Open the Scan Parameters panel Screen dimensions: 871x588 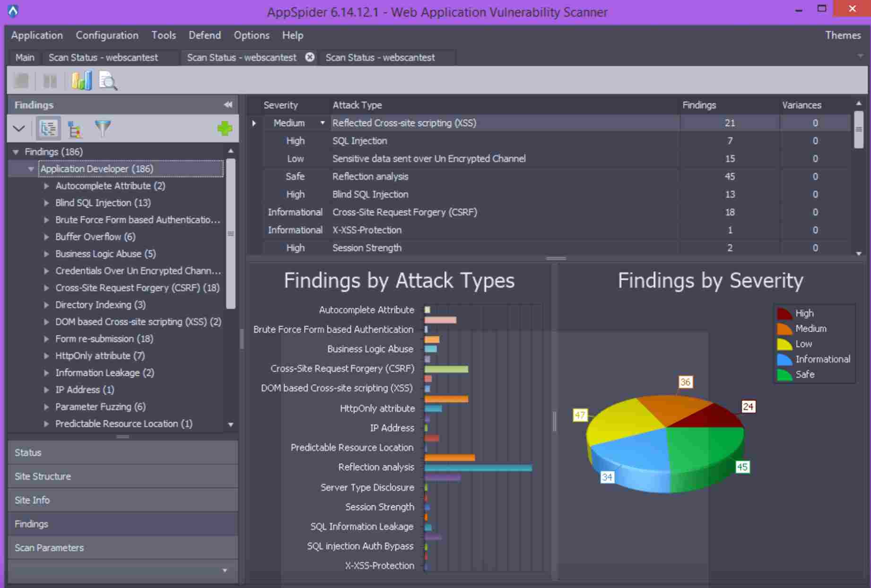coord(50,547)
